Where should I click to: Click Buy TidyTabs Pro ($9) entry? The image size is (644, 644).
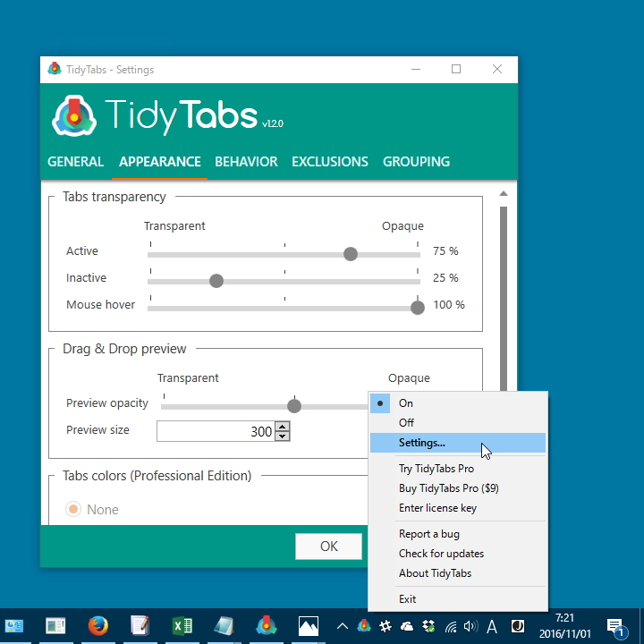point(458,488)
